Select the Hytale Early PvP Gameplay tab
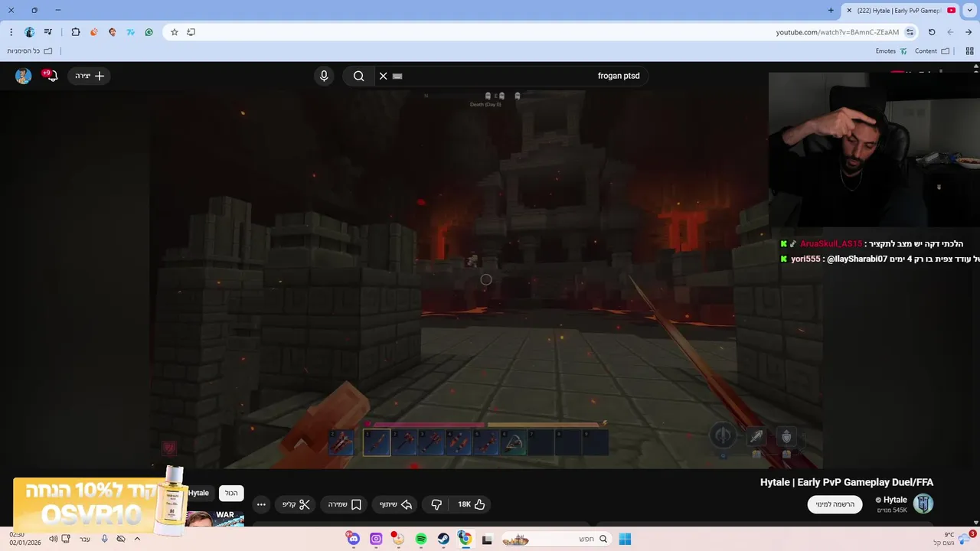This screenshot has height=551, width=980. [901, 11]
